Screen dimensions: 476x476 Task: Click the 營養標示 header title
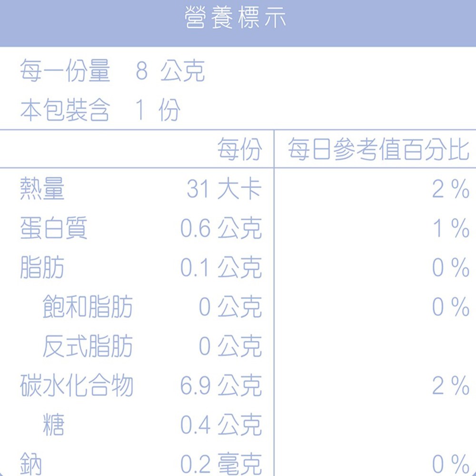pyautogui.click(x=236, y=19)
